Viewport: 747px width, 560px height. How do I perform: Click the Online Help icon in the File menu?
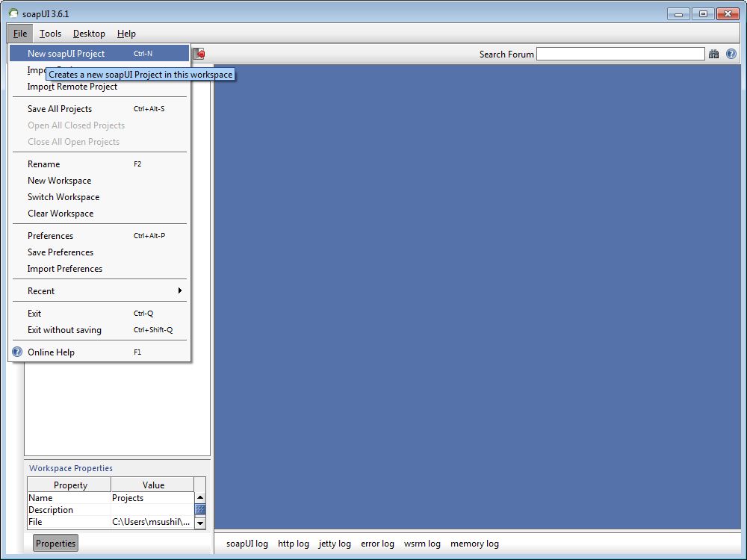(x=17, y=352)
